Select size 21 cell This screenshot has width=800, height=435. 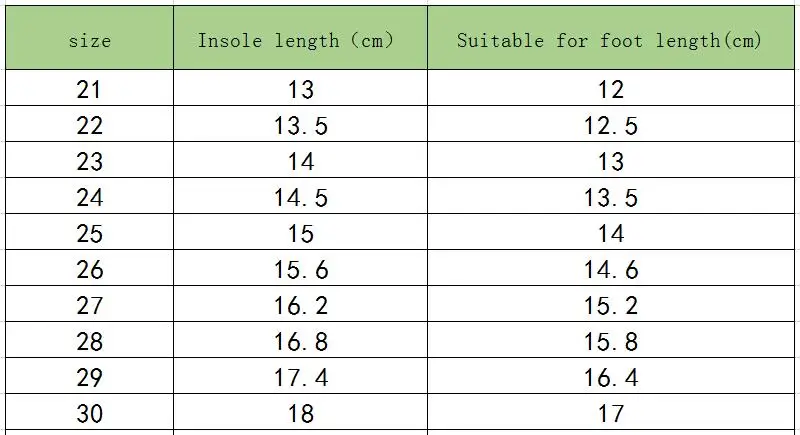coord(89,90)
